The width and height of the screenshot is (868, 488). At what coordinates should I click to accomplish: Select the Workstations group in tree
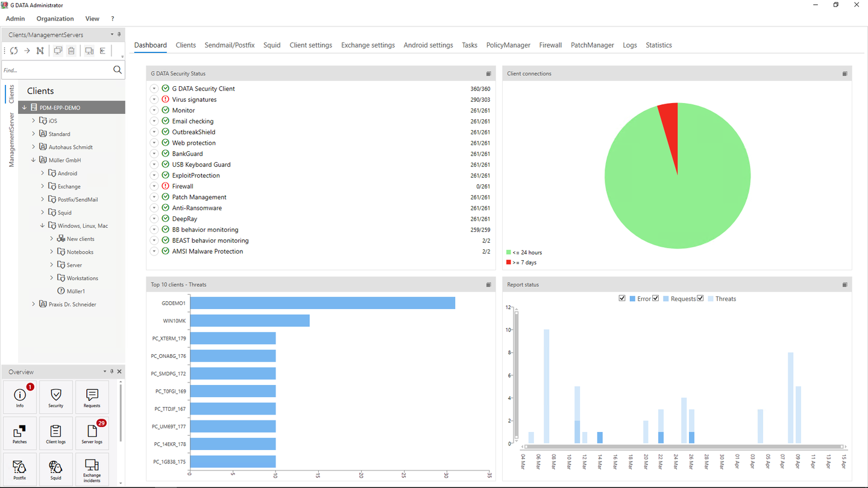point(82,278)
